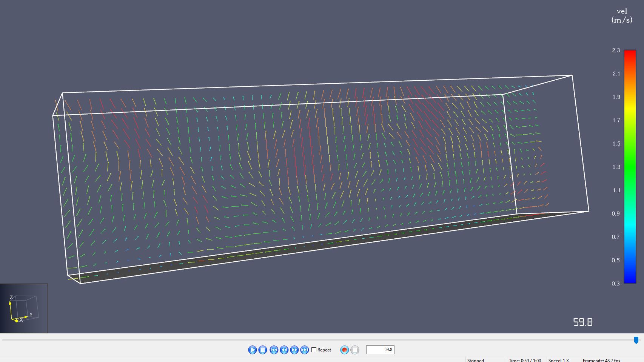Click the 2.3 maximum value on the legend

(616, 49)
